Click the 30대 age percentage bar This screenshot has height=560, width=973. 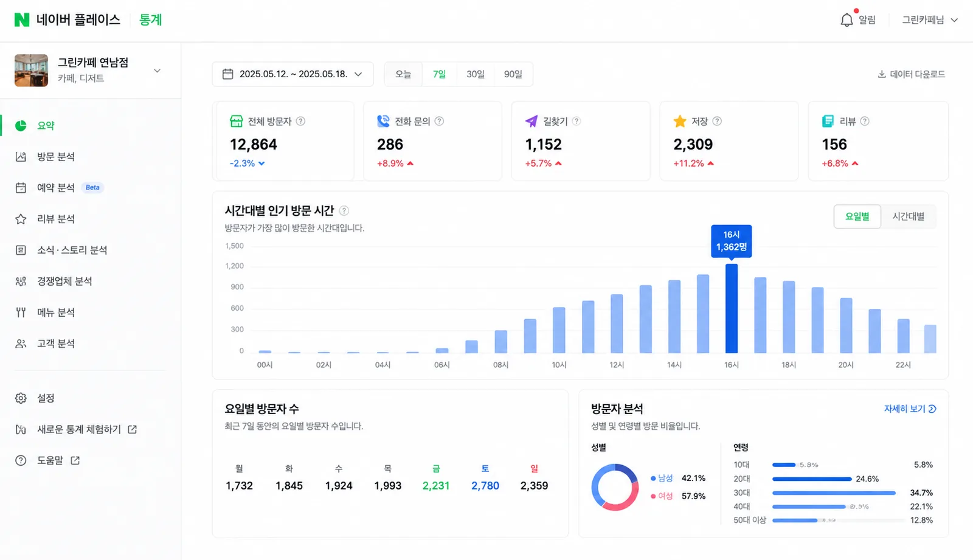click(834, 493)
